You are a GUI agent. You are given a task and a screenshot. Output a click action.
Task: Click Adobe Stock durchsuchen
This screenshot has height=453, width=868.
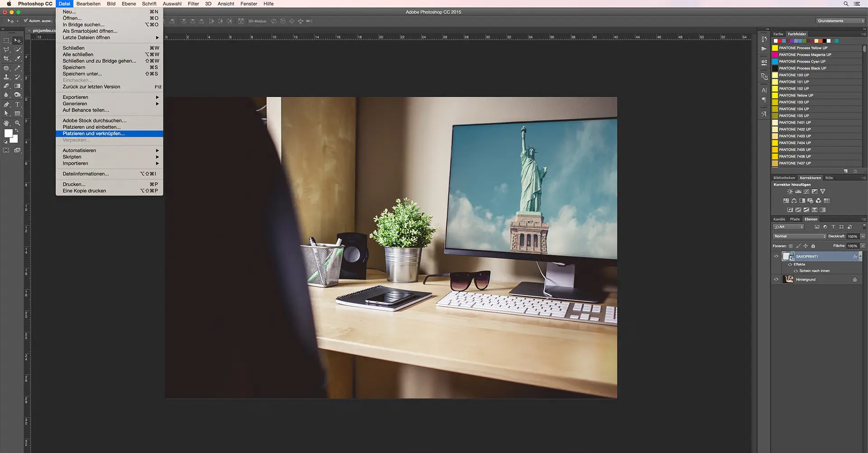[x=94, y=120]
